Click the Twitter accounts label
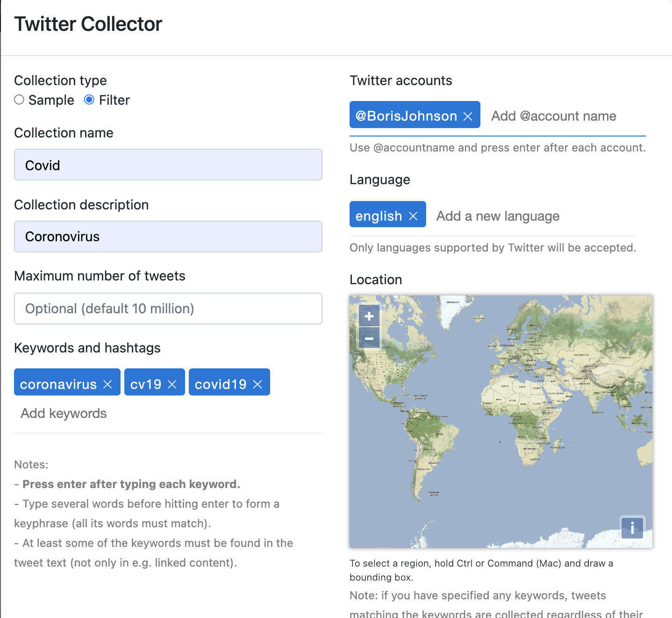Image resolution: width=672 pixels, height=618 pixels. pos(401,80)
